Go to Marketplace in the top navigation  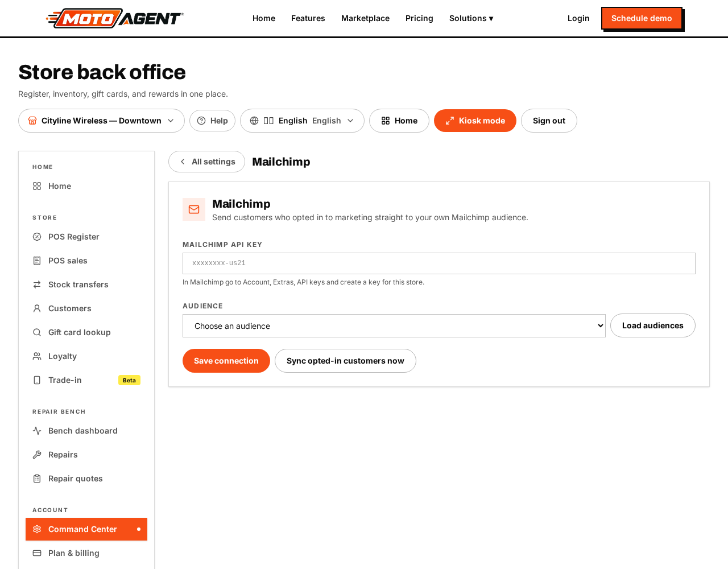[365, 18]
